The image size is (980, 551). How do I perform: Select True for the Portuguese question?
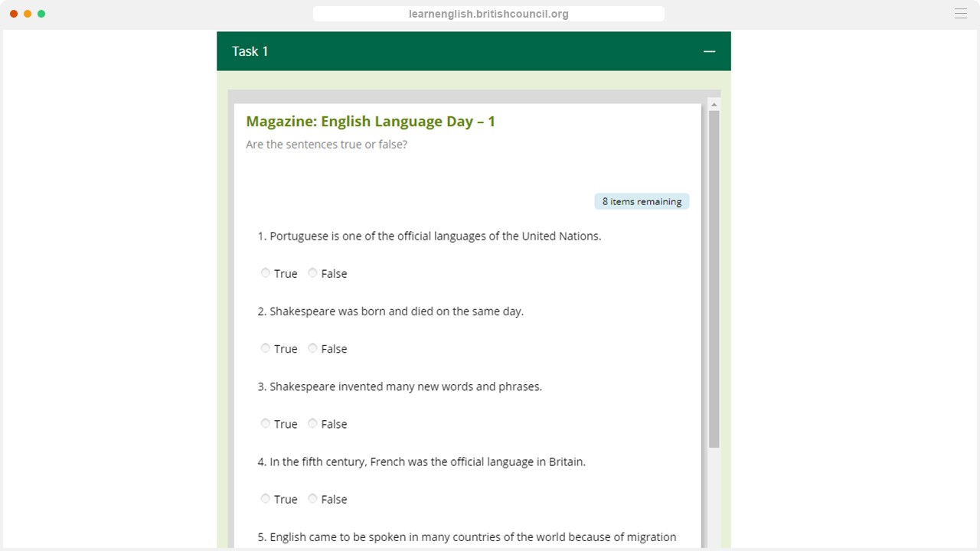[266, 273]
